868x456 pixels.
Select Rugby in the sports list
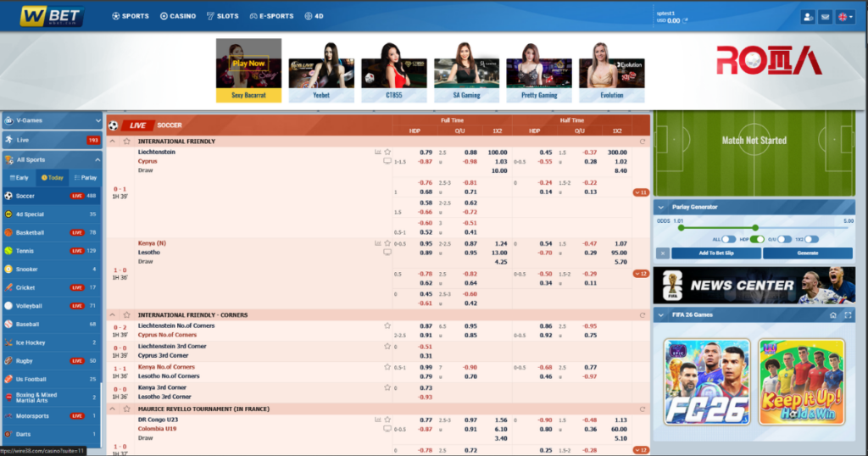coord(52,361)
